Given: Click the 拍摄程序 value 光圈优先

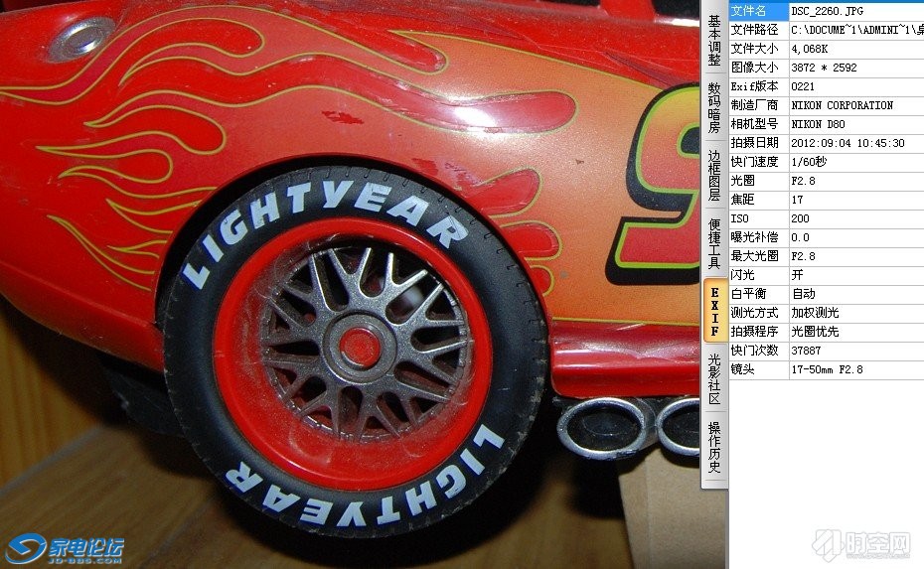Looking at the screenshot, I should coord(815,331).
